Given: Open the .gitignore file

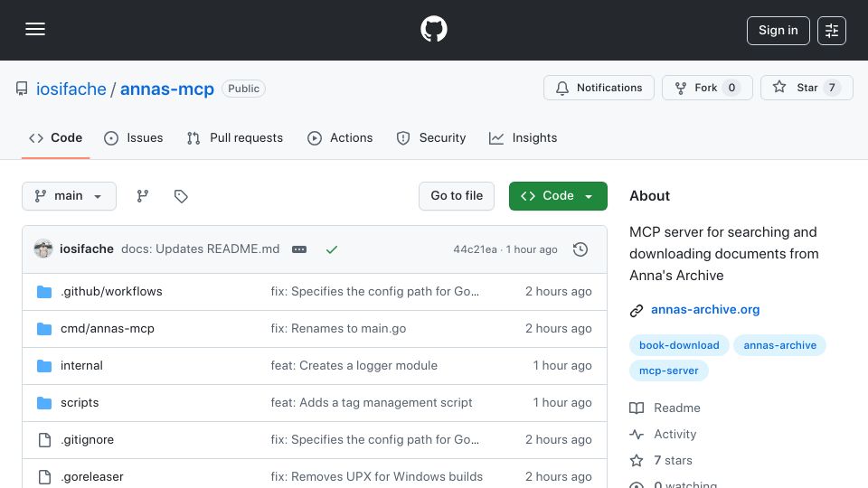Looking at the screenshot, I should [87, 440].
